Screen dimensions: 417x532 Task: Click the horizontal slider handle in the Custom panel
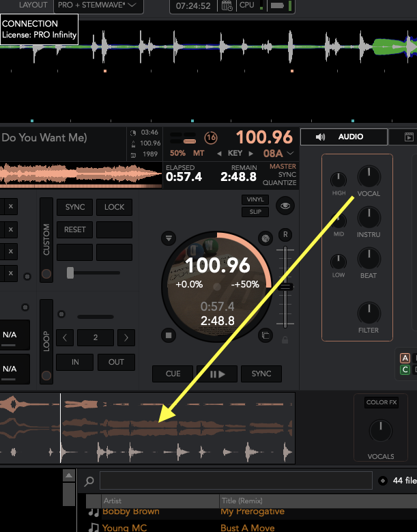click(70, 273)
